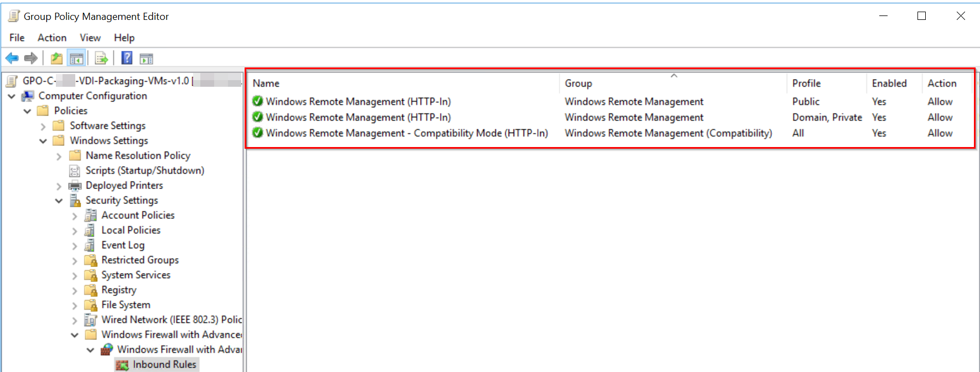Click the Wired Network (IEEE 802.3) icon

tap(90, 320)
